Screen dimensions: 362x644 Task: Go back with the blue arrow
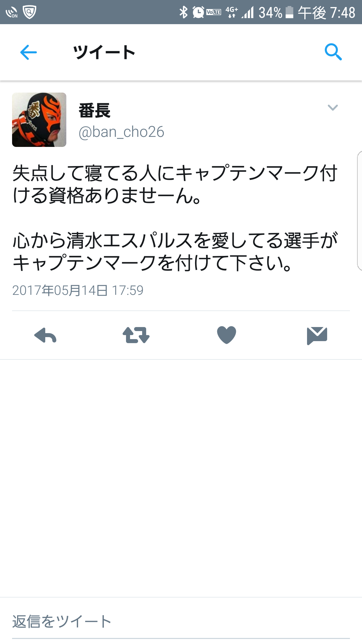tap(28, 52)
